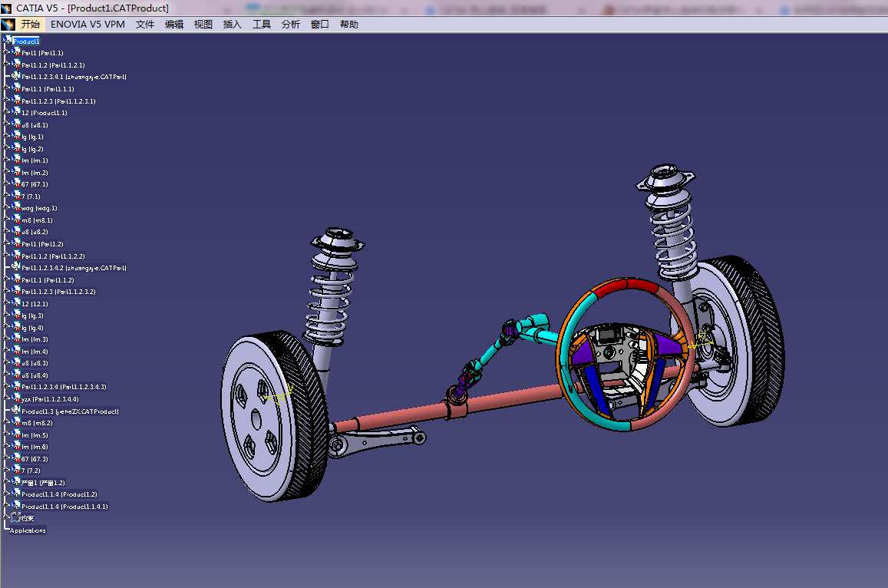
Task: Select the Product1 label in tree
Action: pyautogui.click(x=26, y=41)
